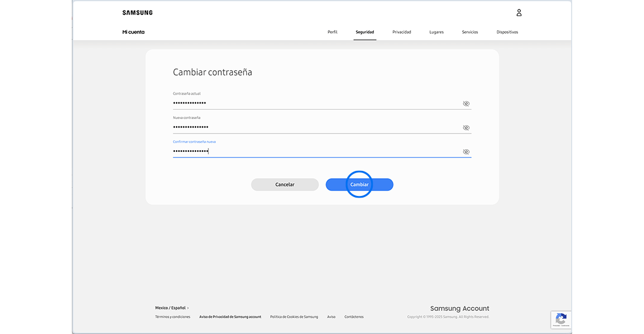
Task: Show the current password with the eye icon
Action: click(466, 104)
